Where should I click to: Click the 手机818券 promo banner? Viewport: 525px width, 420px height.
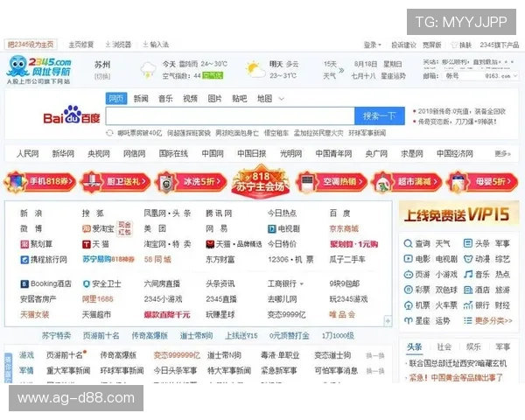[40, 181]
